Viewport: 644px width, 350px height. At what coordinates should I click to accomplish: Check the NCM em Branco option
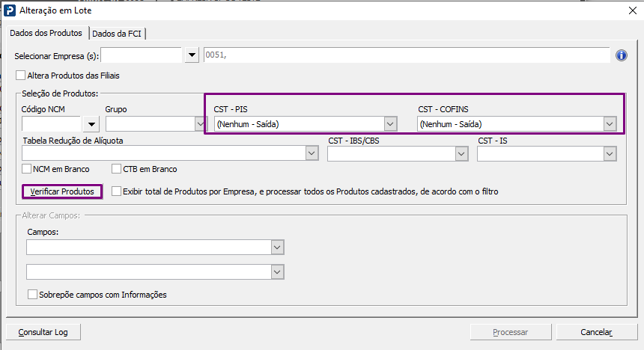28,169
